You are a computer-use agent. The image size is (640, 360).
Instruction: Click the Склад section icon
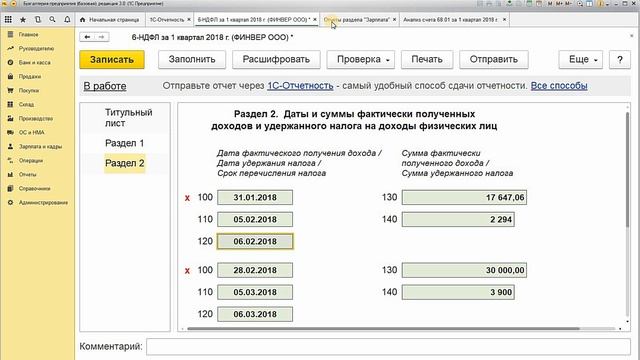point(11,104)
